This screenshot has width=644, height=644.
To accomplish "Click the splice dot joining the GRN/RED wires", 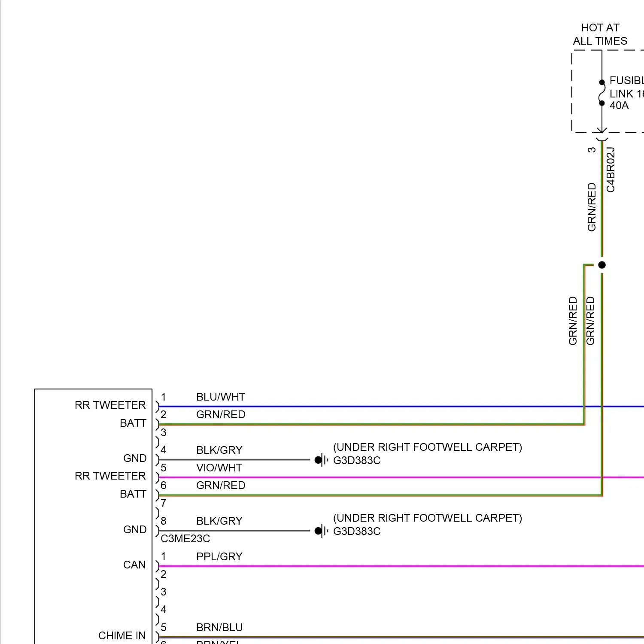I will [602, 265].
